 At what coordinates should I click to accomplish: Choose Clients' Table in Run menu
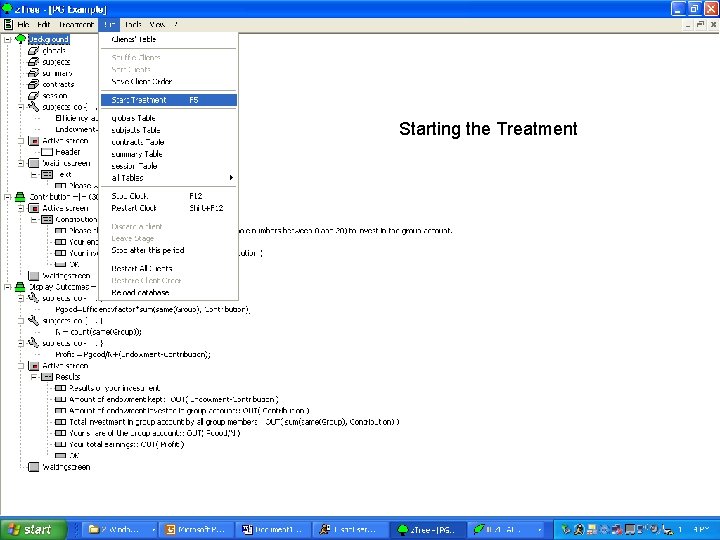click(169, 39)
